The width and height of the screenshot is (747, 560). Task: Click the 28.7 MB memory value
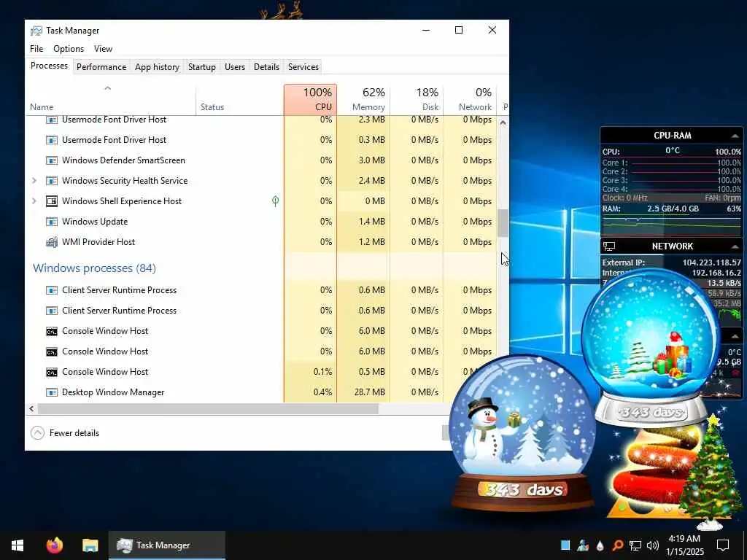click(369, 392)
